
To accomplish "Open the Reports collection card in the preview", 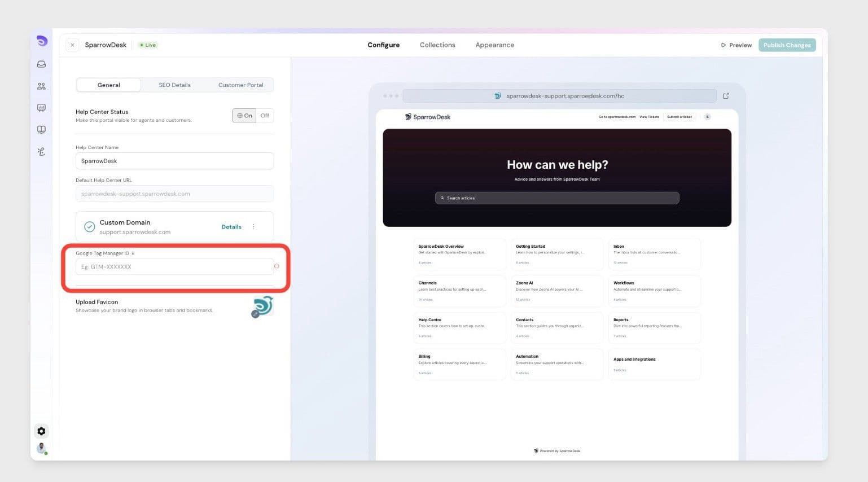I will point(655,327).
